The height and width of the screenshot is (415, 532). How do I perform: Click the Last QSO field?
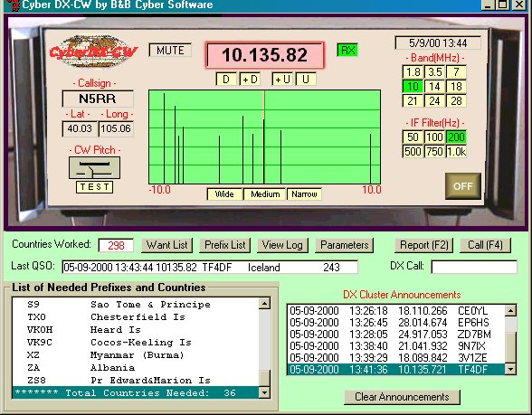(210, 268)
